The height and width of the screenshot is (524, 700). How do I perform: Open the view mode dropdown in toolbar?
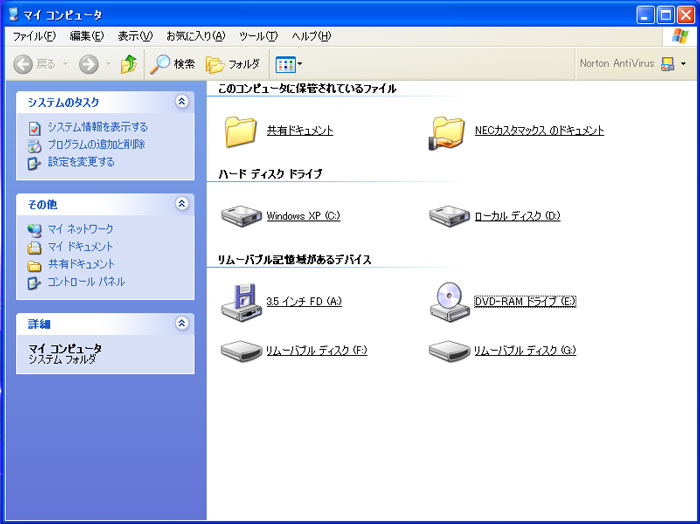pos(288,64)
